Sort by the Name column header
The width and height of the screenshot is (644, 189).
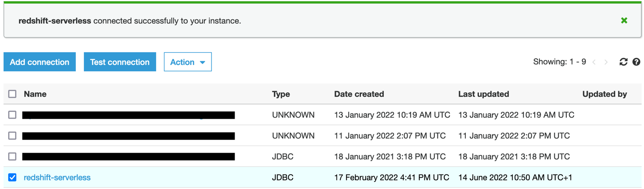coord(35,94)
